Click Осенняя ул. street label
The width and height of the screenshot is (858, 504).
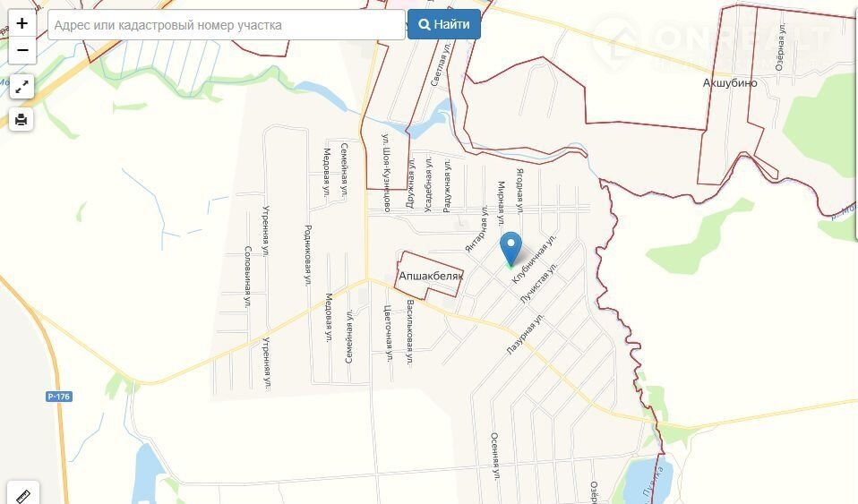(494, 456)
